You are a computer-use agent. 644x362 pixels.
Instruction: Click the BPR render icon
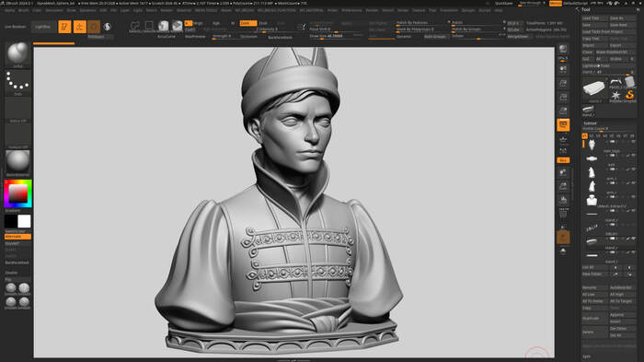[x=563, y=49]
